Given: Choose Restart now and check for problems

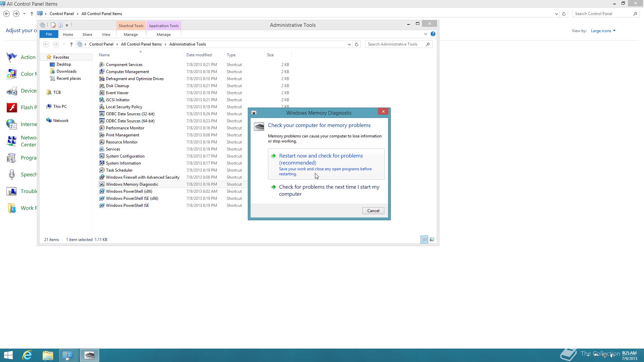Looking at the screenshot, I should [326, 164].
